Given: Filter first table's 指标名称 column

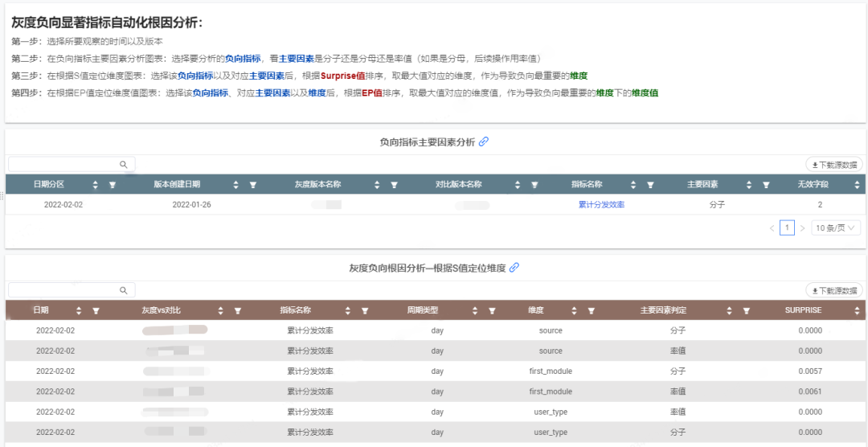Looking at the screenshot, I should click(651, 184).
